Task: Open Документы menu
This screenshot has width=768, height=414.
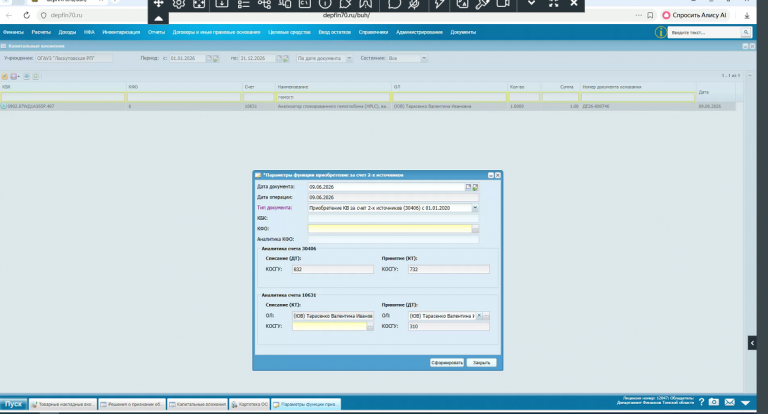Action: [463, 32]
